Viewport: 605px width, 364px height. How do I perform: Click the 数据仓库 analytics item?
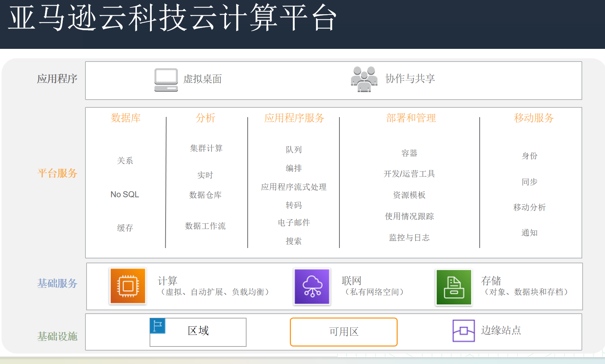click(205, 195)
